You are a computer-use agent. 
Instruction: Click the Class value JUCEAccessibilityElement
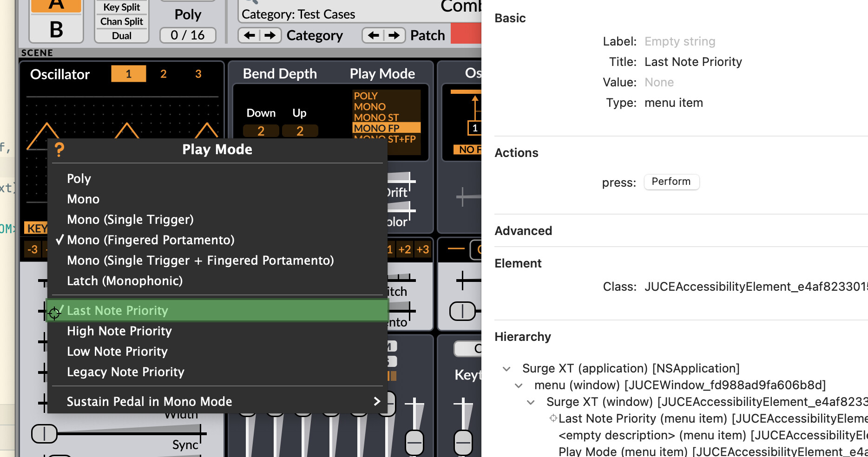(x=756, y=287)
